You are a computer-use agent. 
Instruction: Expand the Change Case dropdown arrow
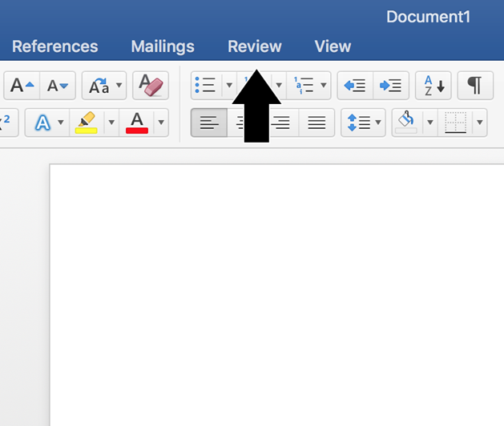point(119,86)
